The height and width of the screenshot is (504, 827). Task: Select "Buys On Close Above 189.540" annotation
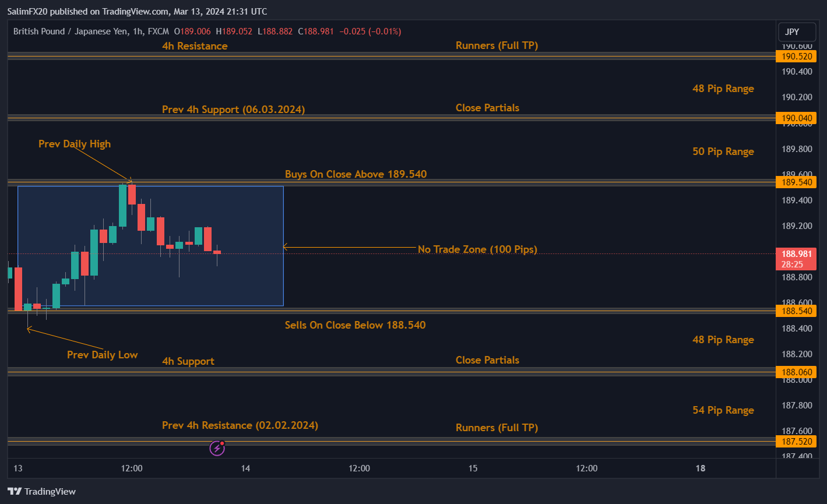[x=356, y=174]
